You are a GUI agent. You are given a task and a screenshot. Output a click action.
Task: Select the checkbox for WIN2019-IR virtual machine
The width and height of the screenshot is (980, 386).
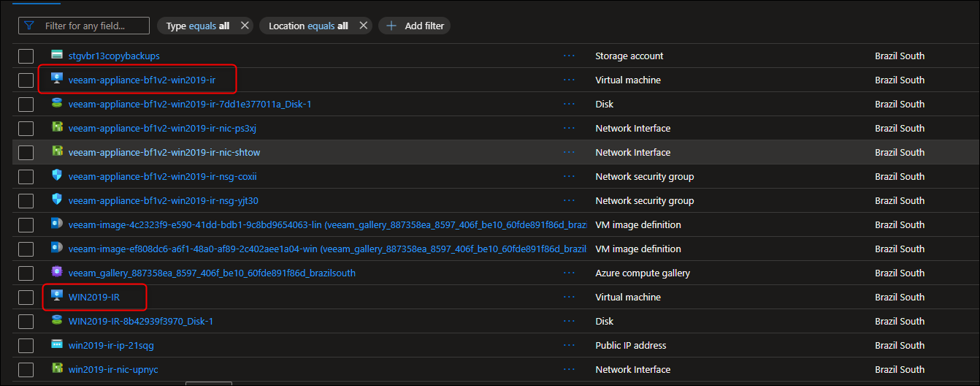pyautogui.click(x=26, y=298)
